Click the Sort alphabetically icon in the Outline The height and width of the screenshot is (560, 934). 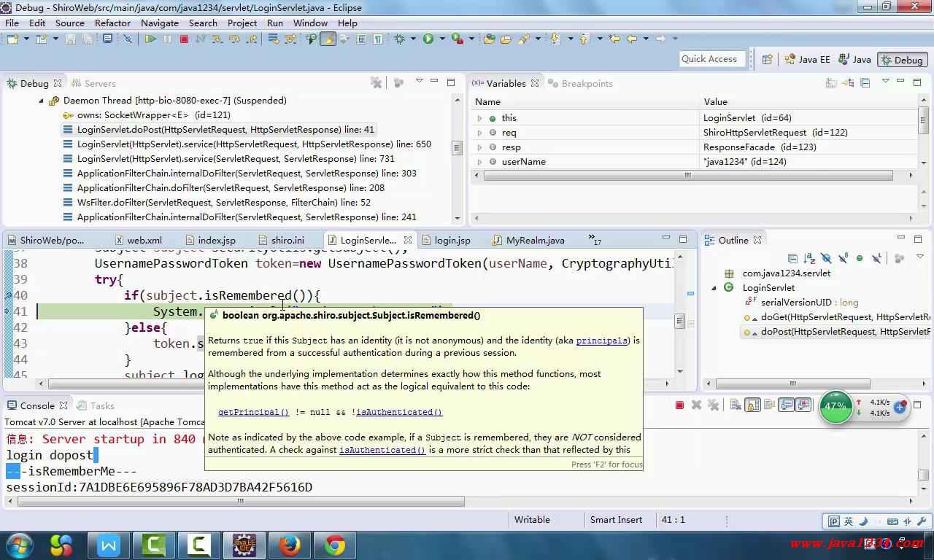pos(809,258)
